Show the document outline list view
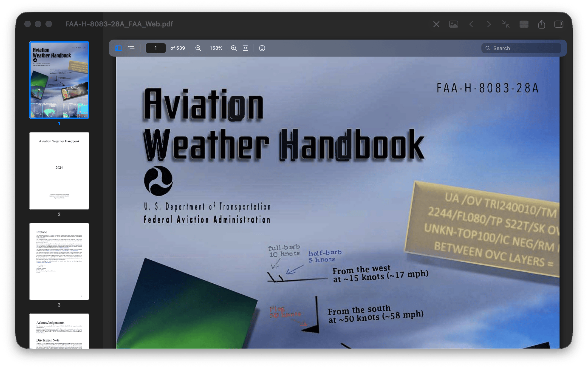 click(x=132, y=48)
